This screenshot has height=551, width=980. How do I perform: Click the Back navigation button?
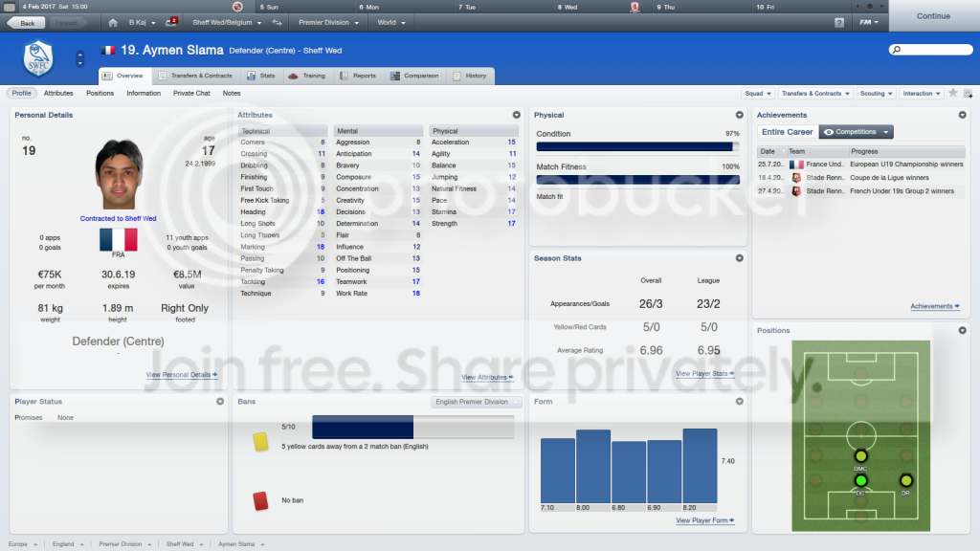[x=25, y=23]
